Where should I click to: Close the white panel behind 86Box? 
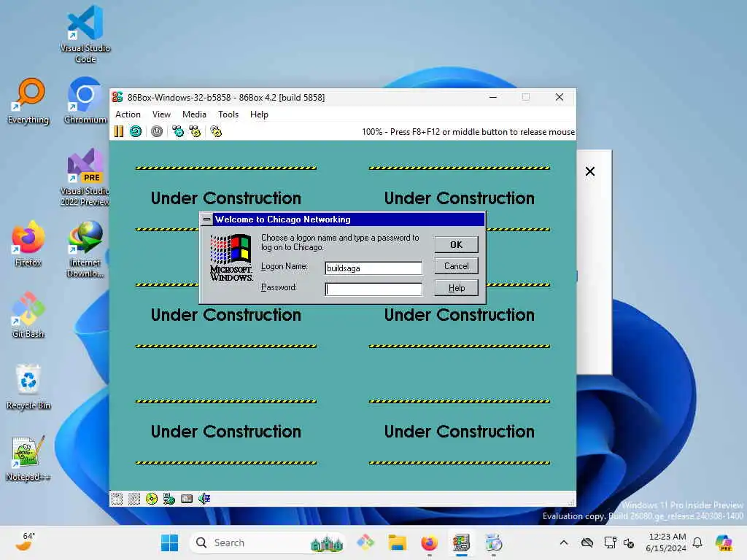(589, 171)
